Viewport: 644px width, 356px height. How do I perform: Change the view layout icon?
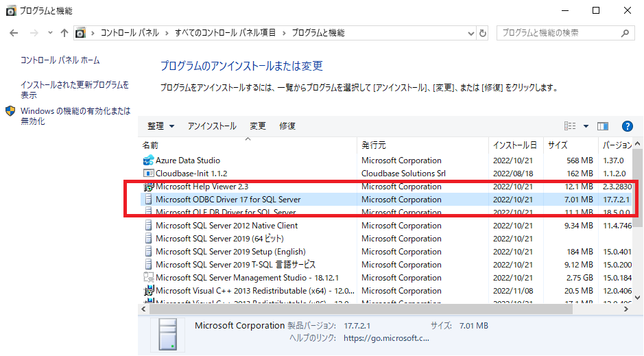point(570,126)
